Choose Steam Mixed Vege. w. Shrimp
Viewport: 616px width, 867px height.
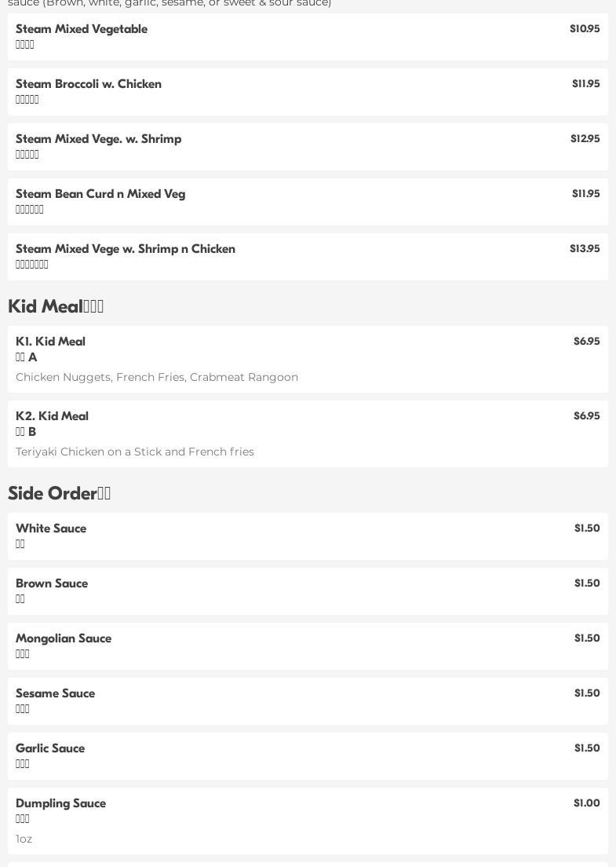pos(308,147)
